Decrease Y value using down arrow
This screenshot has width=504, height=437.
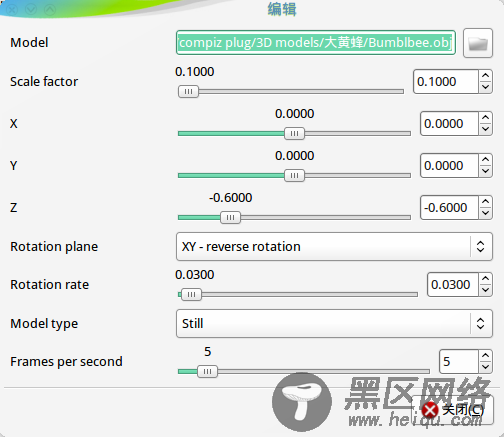click(485, 171)
